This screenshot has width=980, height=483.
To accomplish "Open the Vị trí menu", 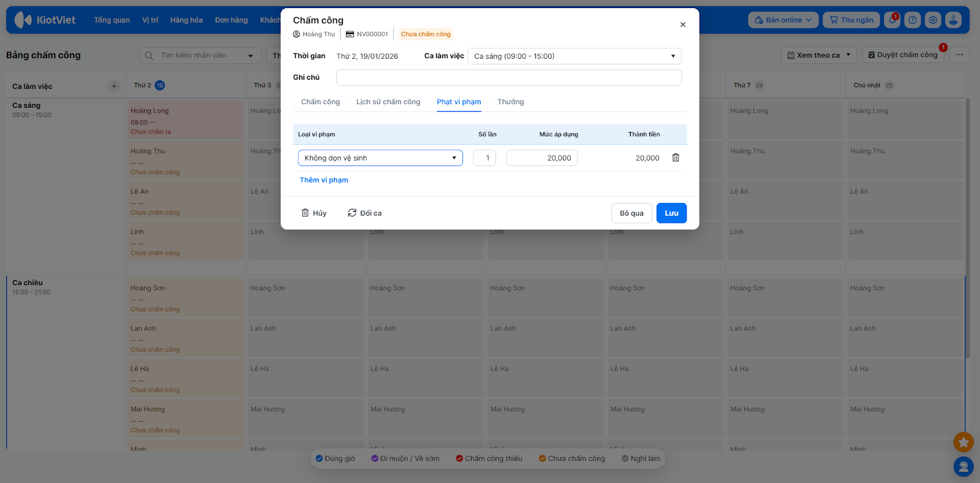I will click(x=150, y=20).
